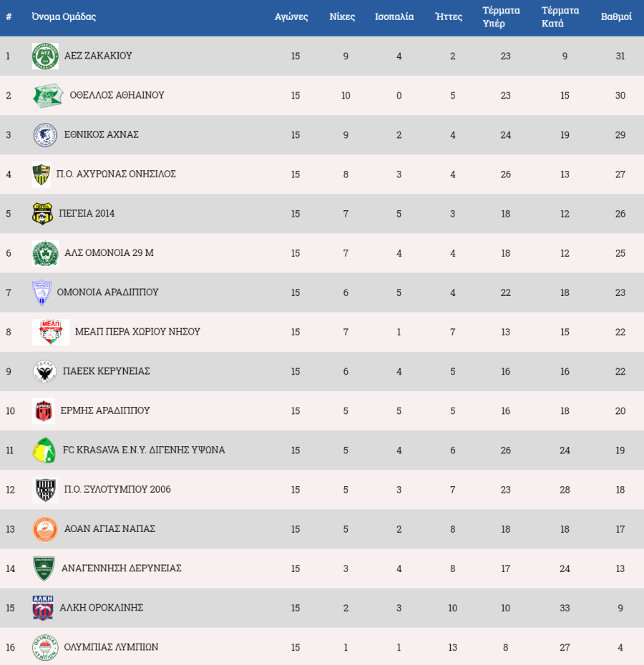Open the ΟΛΥΜΠΙΑΣ ΛΥΜΠΙΩΝ round emblem
Image resolution: width=644 pixels, height=665 pixels.
45,647
